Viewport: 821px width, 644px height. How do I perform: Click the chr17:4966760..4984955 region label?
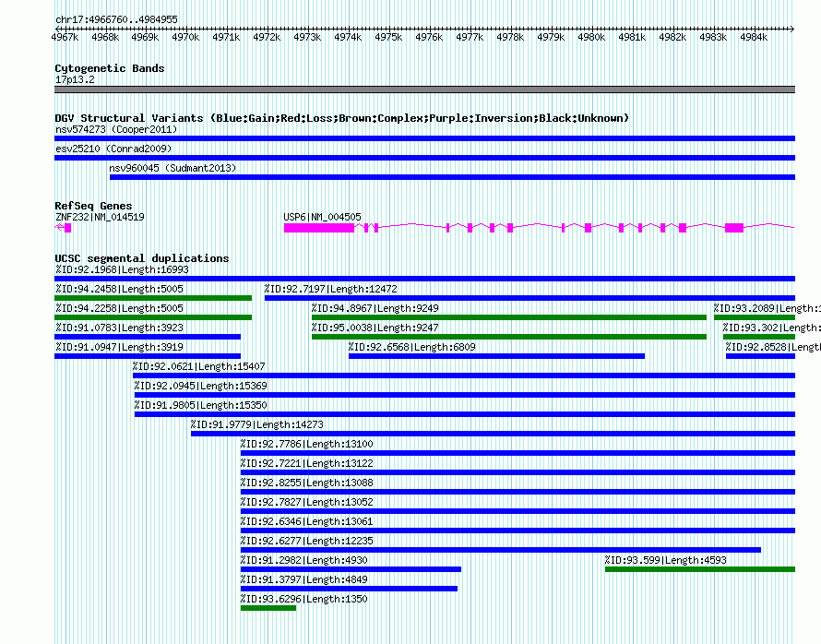coord(116,19)
